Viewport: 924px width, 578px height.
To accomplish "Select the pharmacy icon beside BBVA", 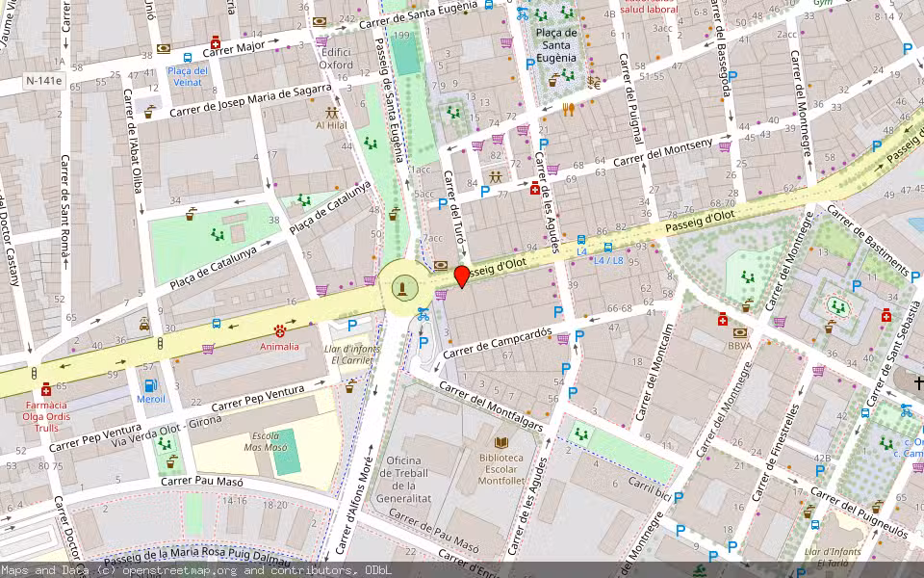I will [x=723, y=319].
